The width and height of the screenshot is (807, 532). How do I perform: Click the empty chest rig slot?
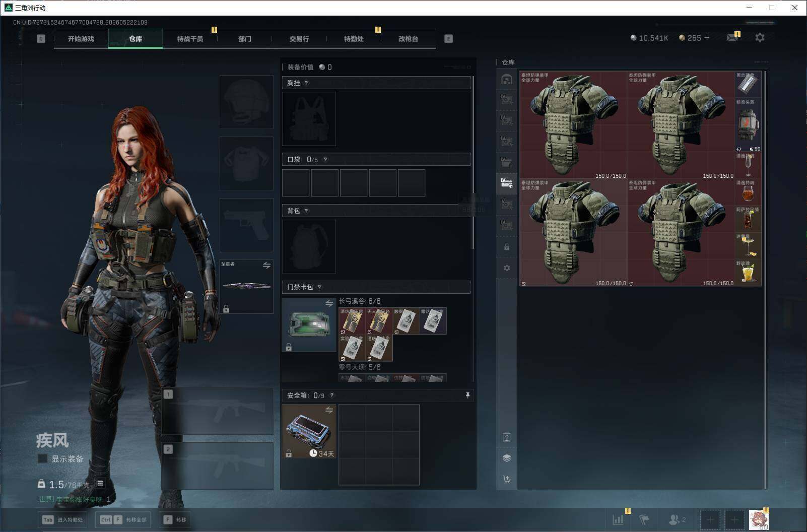point(309,119)
